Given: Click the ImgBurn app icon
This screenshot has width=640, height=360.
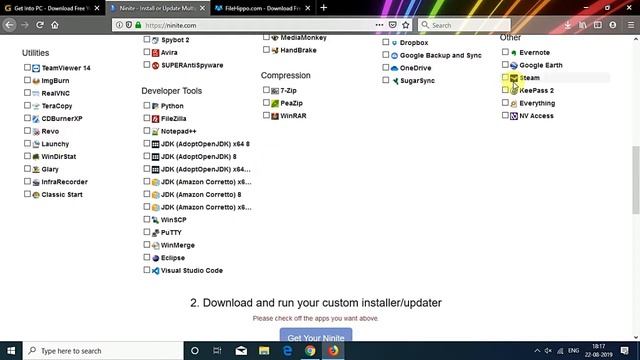Looking at the screenshot, I should click(x=36, y=81).
